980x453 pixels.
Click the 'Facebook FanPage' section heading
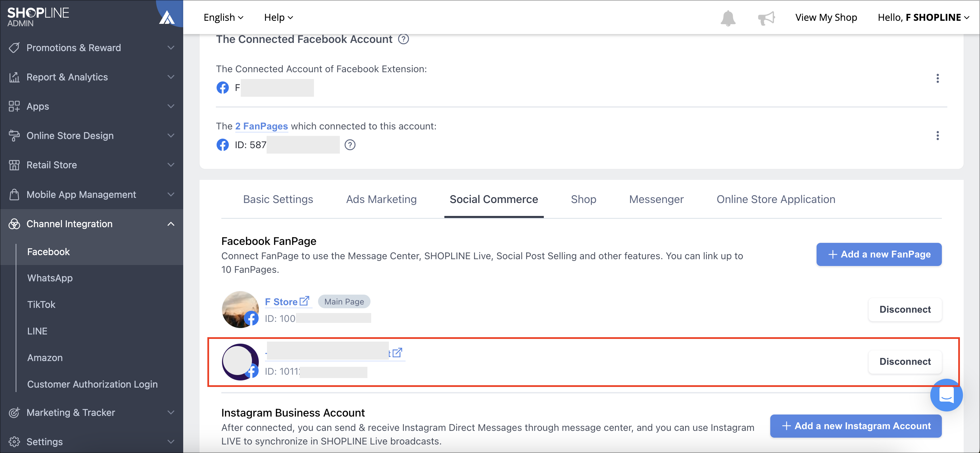pos(269,241)
